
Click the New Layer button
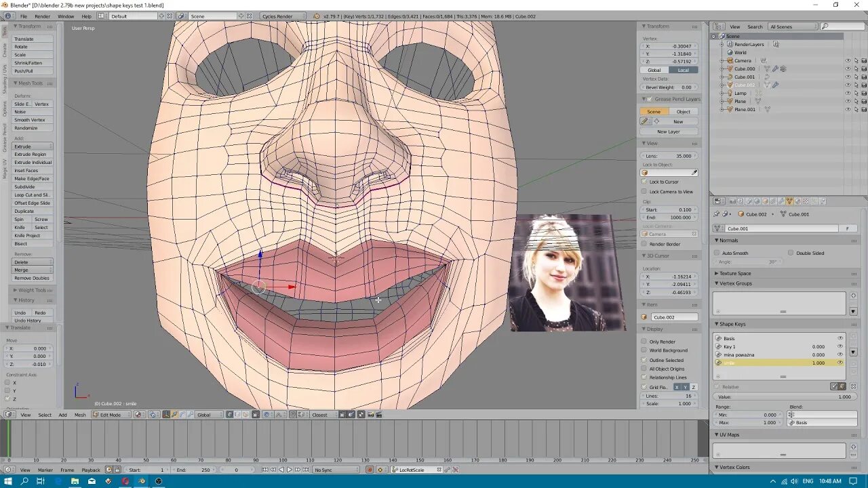(669, 131)
